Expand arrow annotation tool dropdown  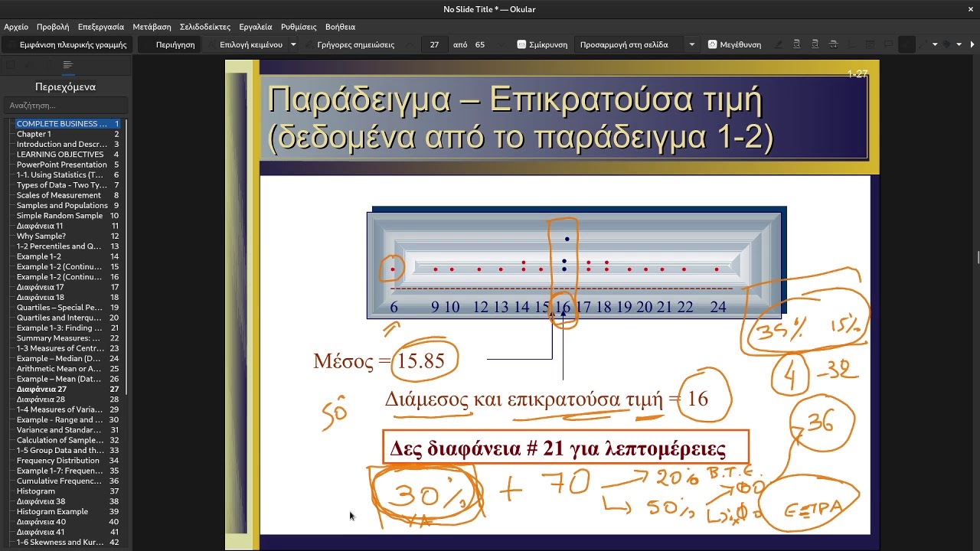click(x=935, y=44)
